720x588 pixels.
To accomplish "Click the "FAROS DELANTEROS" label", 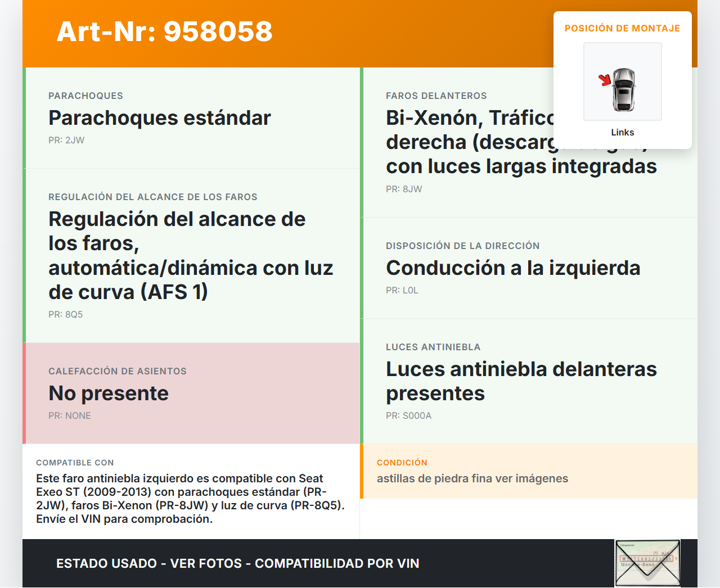I will [x=436, y=96].
